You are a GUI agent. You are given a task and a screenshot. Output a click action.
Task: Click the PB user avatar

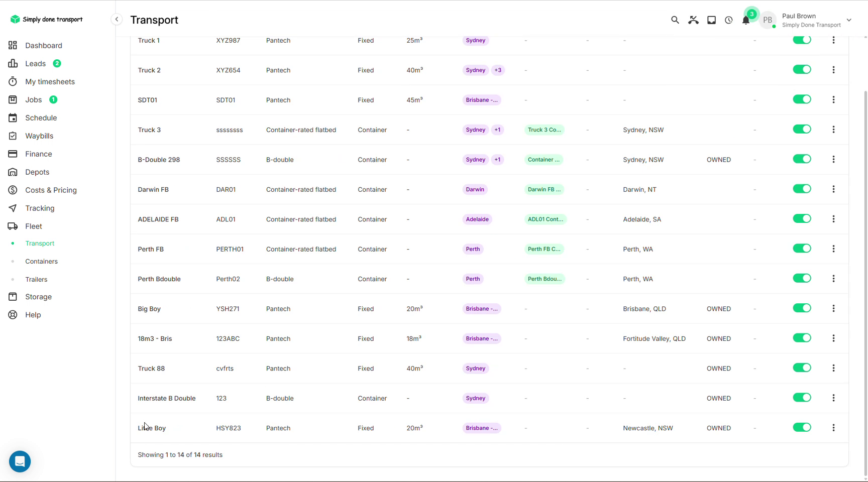coord(768,20)
